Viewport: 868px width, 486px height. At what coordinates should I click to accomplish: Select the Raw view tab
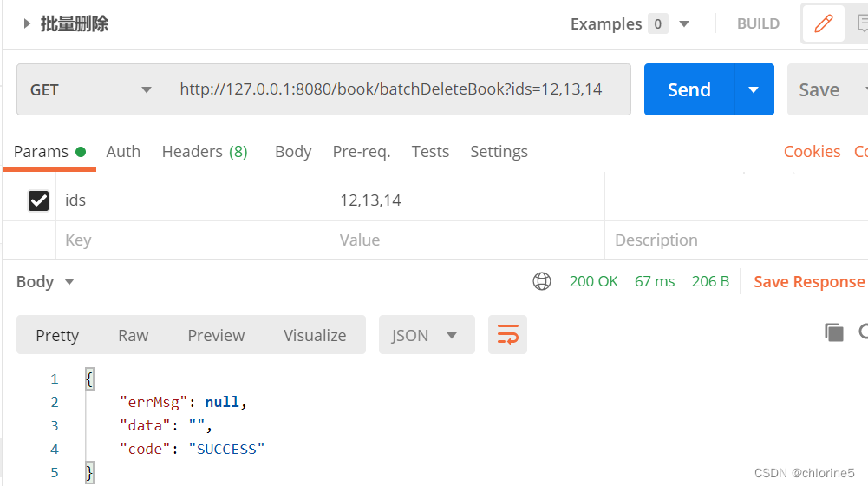tap(134, 335)
